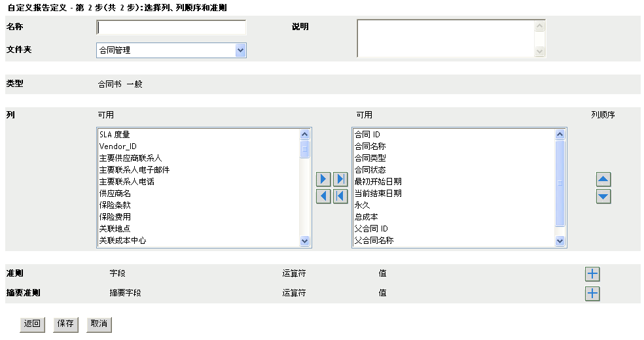Click the right list scrollbar thumb

pos(560,183)
